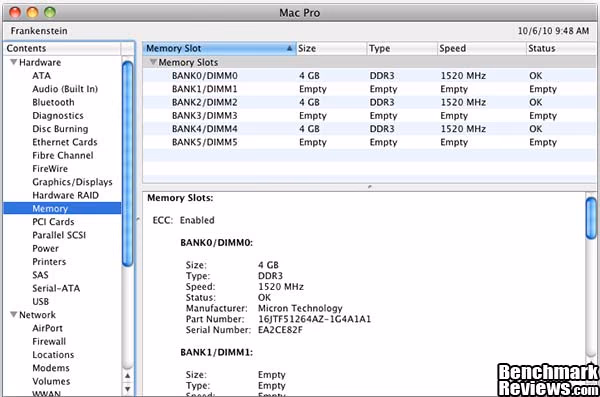Image resolution: width=600 pixels, height=397 pixels.
Task: Select the BANK4/DIMM4 row
Action: click(369, 129)
